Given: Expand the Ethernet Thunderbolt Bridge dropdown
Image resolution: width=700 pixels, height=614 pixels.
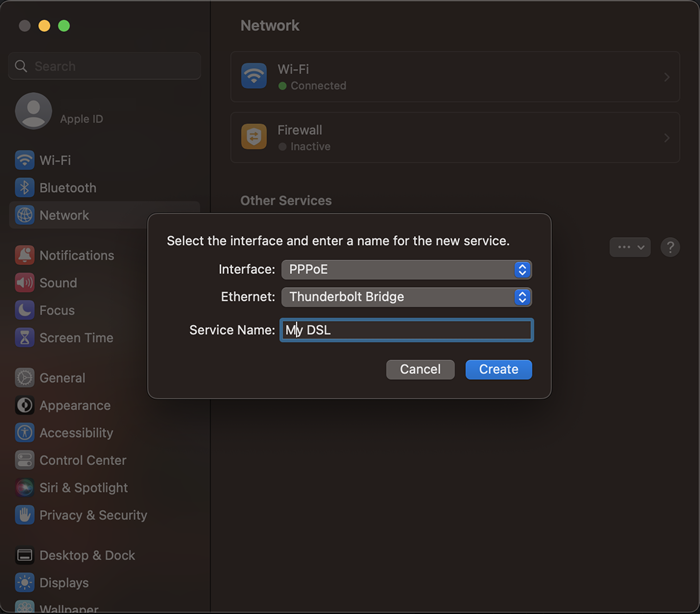Looking at the screenshot, I should pyautogui.click(x=521, y=297).
